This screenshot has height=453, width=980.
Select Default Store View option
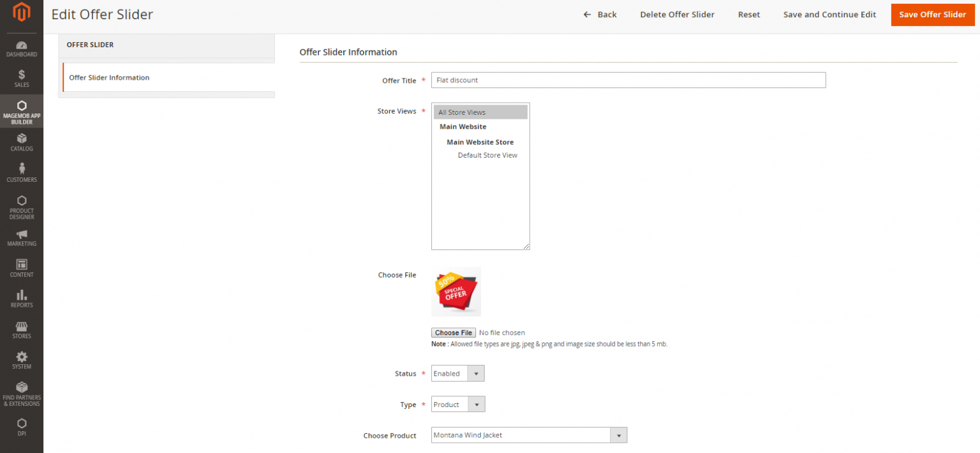pos(487,155)
